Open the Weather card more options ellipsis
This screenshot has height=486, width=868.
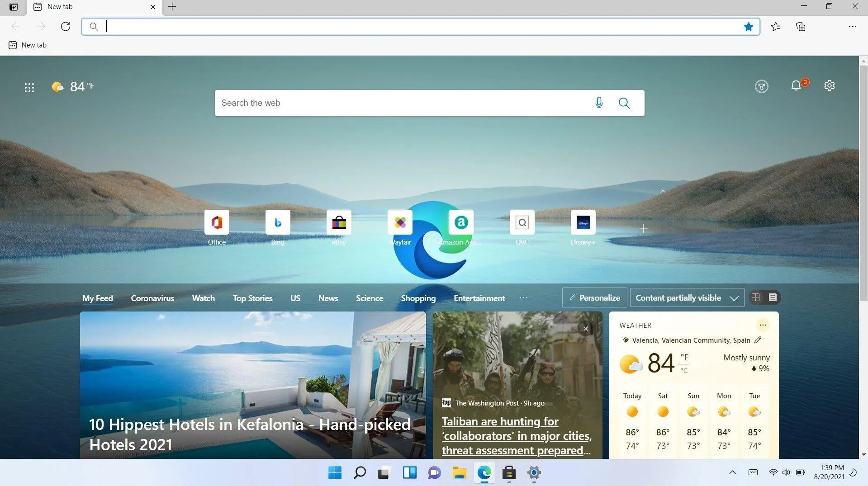click(763, 325)
